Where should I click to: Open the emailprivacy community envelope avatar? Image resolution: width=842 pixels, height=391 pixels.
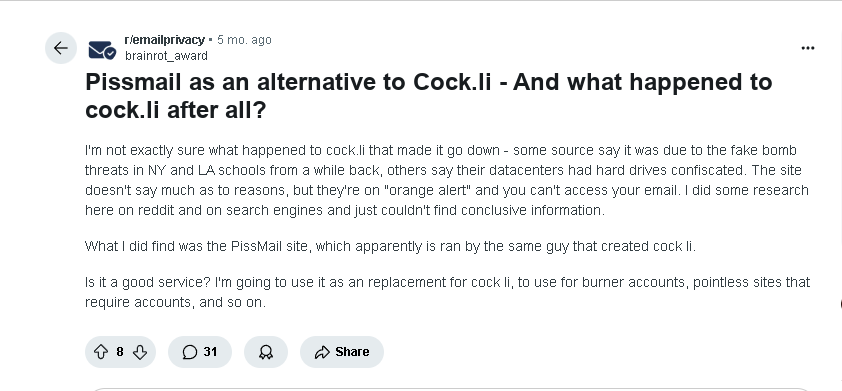[x=102, y=49]
